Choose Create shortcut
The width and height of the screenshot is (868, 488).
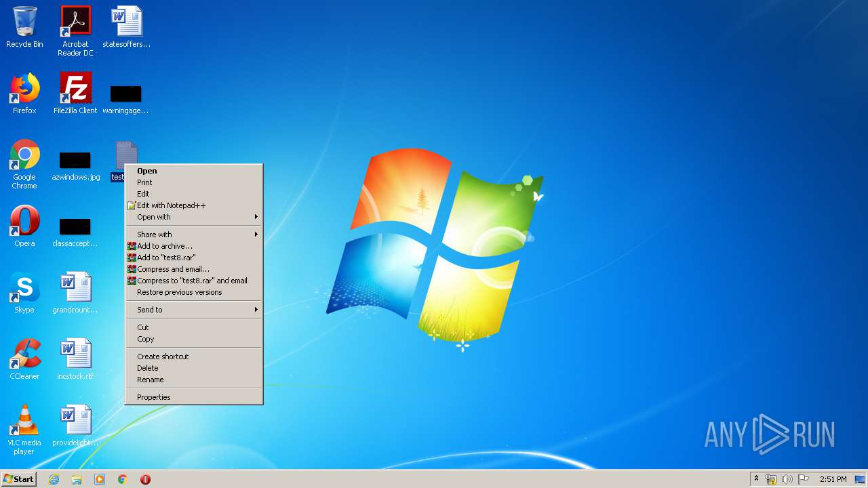pos(194,357)
